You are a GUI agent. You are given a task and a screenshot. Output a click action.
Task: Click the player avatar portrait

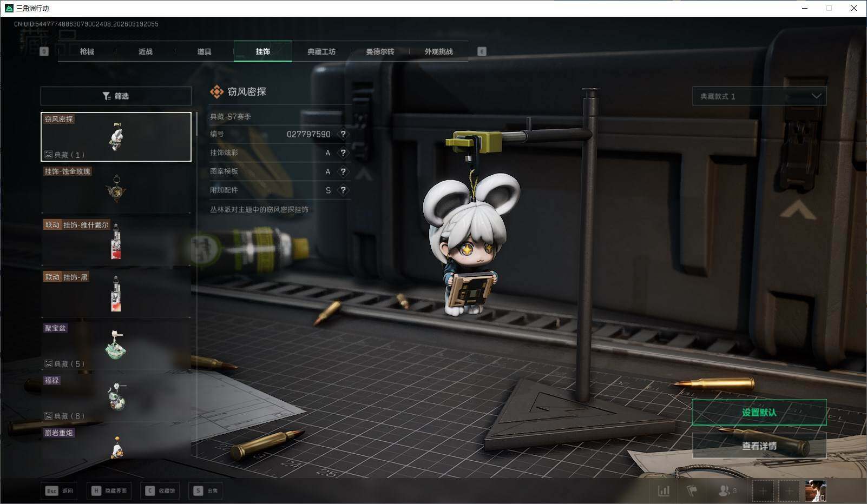click(x=815, y=490)
